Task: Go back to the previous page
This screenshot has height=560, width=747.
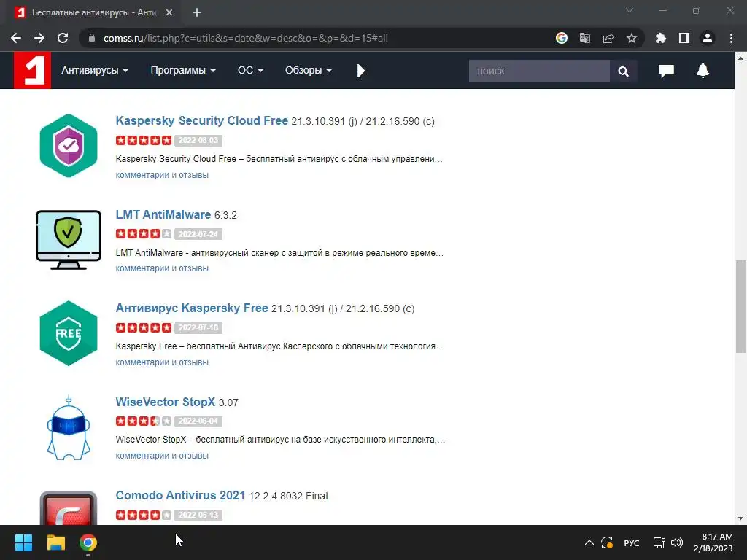Action: [16, 38]
